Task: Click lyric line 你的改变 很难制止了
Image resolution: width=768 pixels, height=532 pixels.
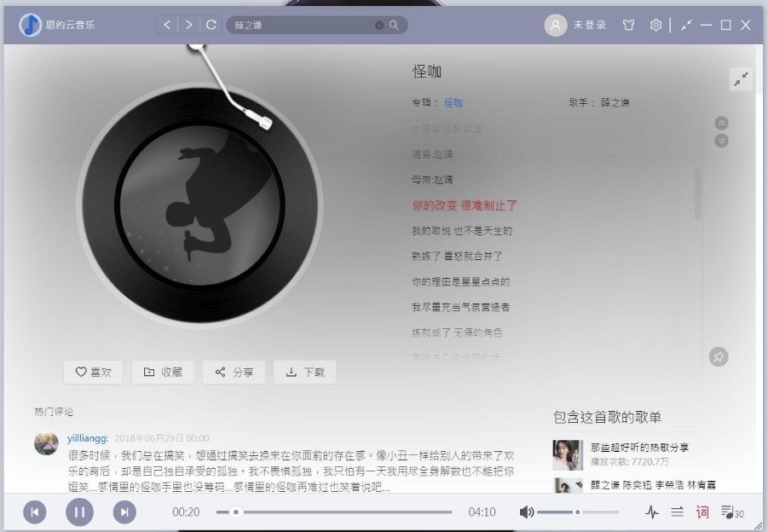Action: (x=465, y=205)
